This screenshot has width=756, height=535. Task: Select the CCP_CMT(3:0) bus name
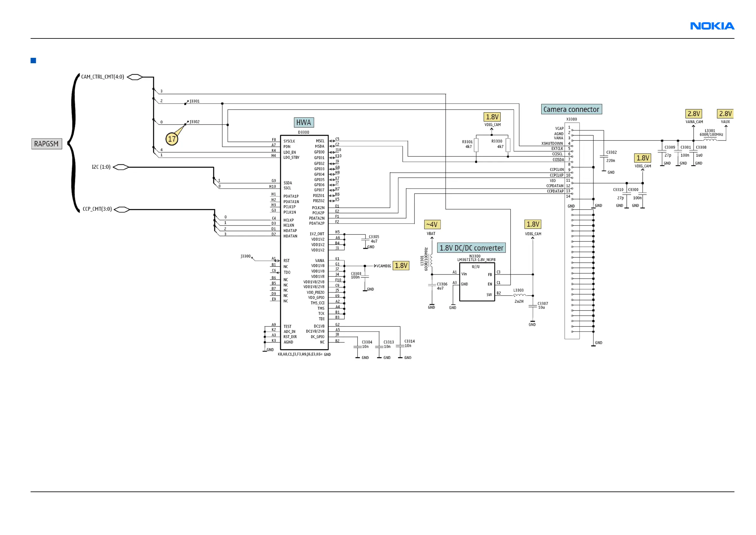pyautogui.click(x=97, y=209)
